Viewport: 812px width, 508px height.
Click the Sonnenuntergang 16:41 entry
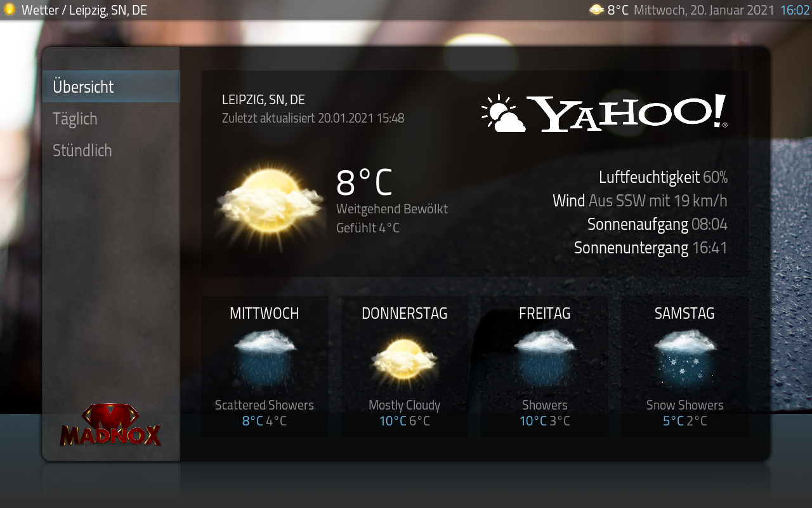click(x=650, y=248)
